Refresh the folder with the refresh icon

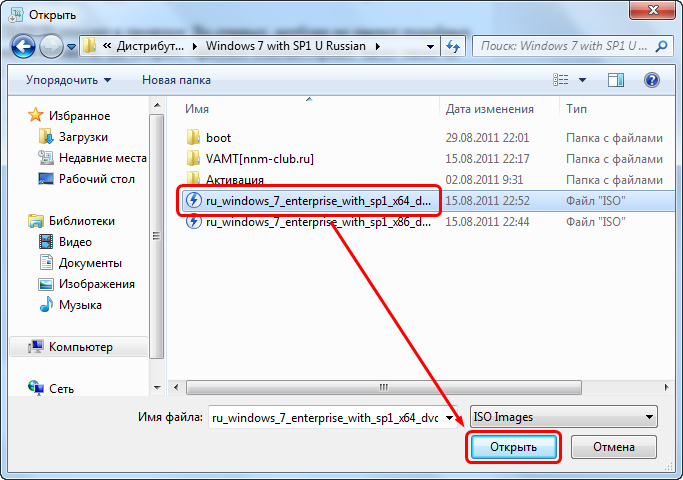(453, 46)
